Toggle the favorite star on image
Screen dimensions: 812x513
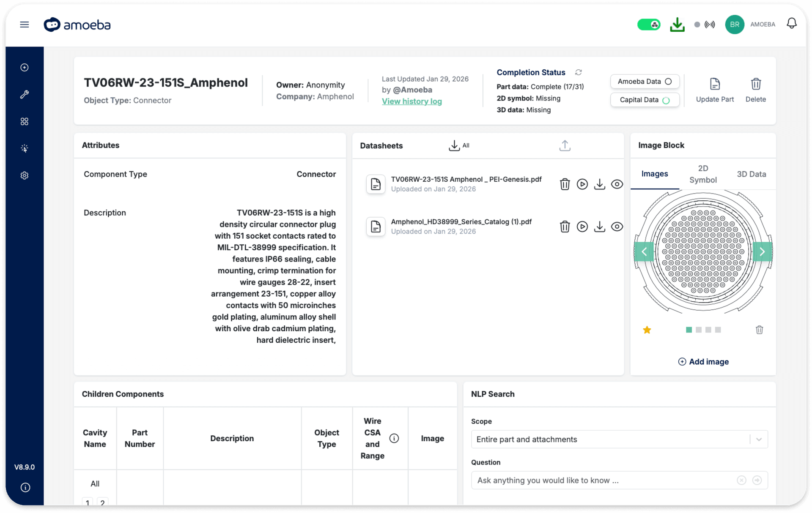coord(647,330)
